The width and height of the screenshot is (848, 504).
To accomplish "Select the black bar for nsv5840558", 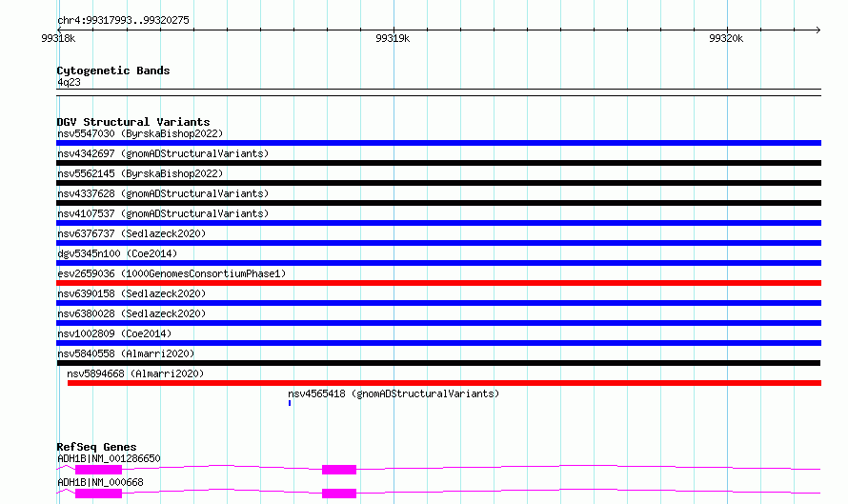I will 438,363.
